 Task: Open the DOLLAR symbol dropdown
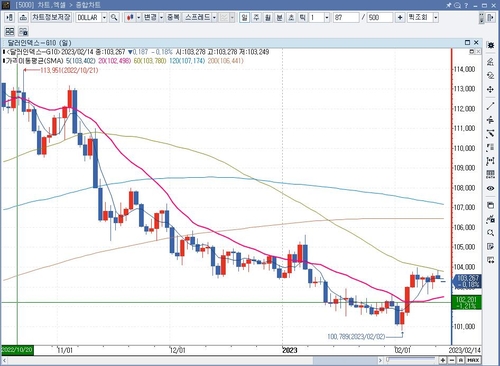tap(104, 18)
